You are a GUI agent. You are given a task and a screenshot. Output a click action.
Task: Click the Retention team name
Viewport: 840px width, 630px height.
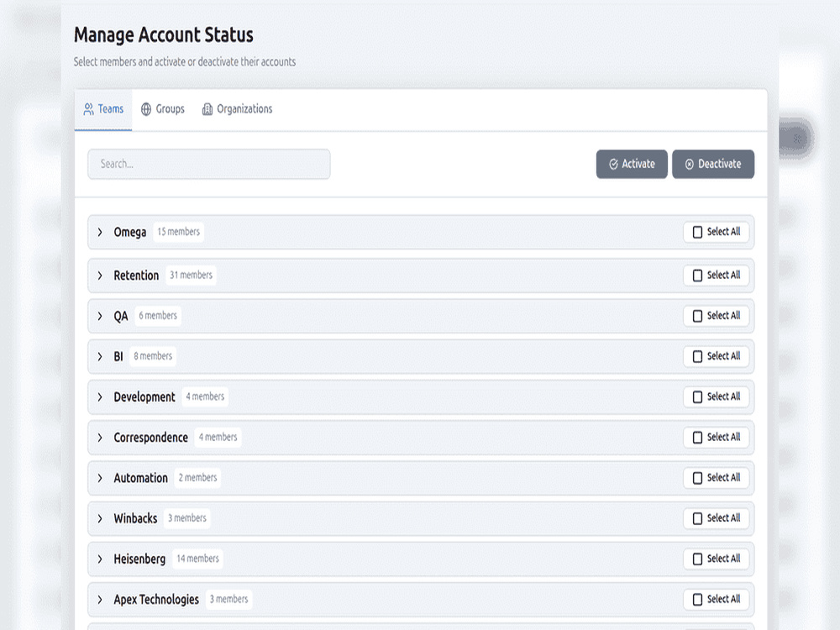(136, 276)
